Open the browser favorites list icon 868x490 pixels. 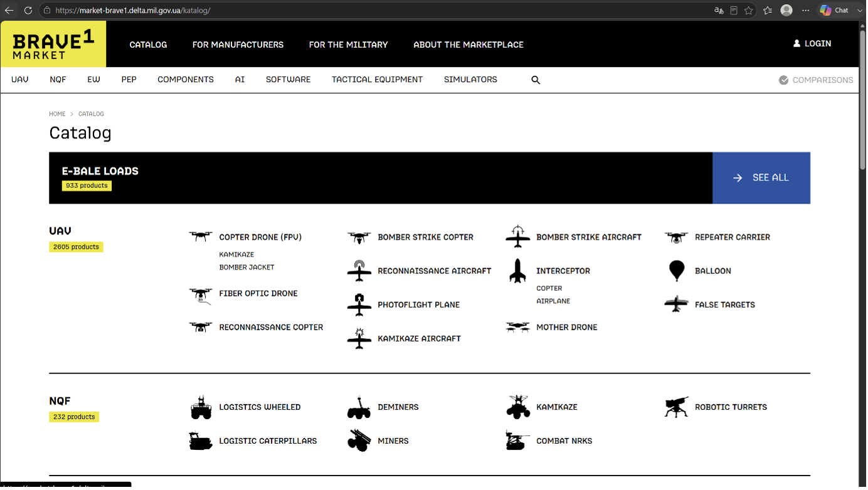point(768,11)
